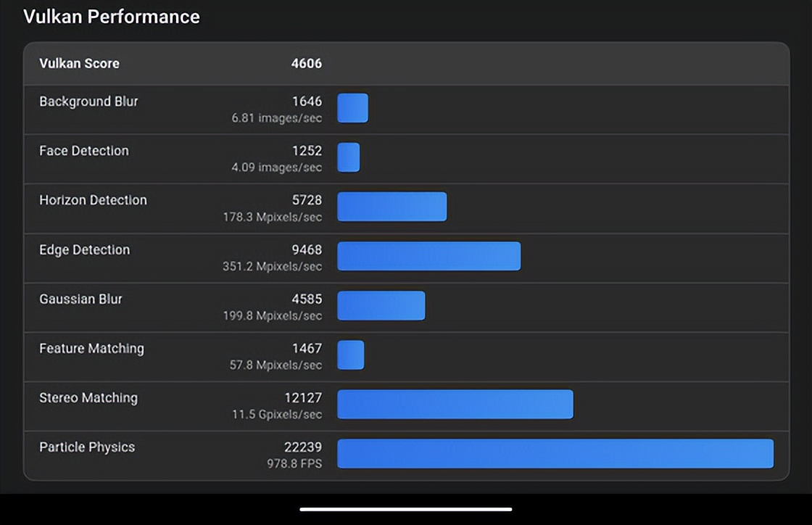
Task: Click the Edge Detection score 9468
Action: point(307,250)
